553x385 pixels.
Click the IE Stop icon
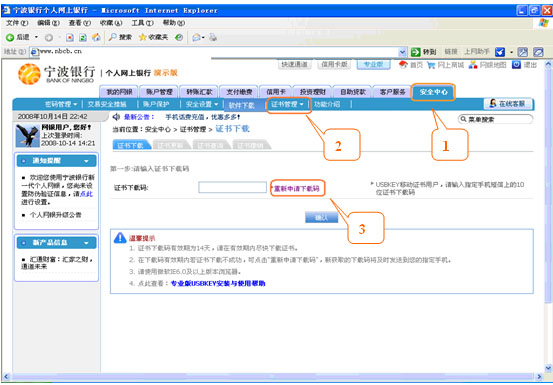point(70,38)
